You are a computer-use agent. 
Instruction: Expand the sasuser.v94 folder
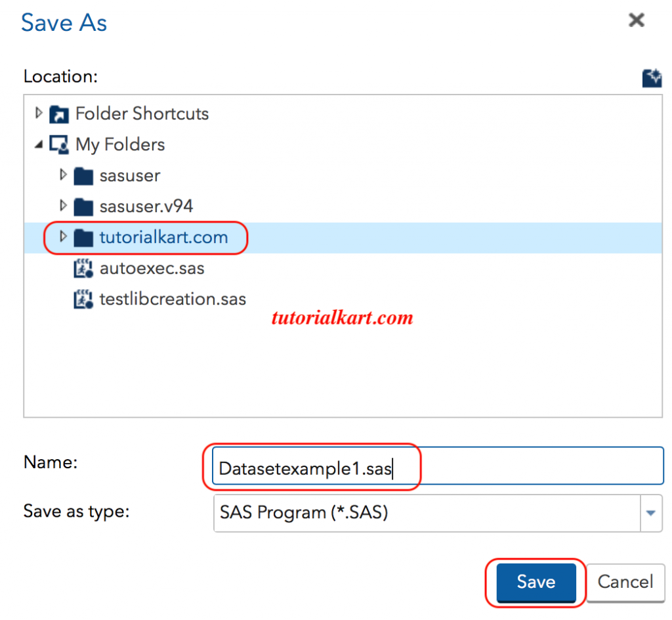63,206
